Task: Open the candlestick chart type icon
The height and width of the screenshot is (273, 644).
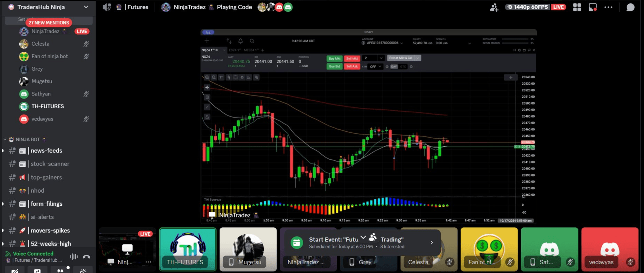Action: [228, 77]
